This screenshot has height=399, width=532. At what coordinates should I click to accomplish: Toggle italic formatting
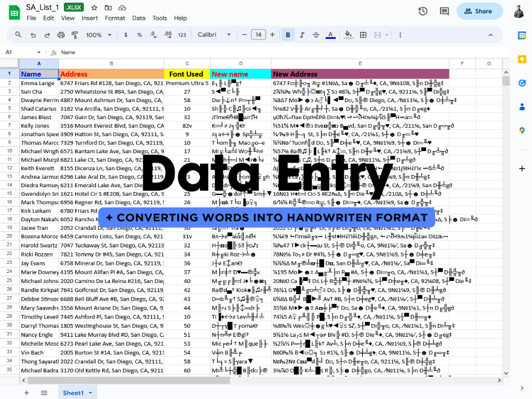point(302,35)
